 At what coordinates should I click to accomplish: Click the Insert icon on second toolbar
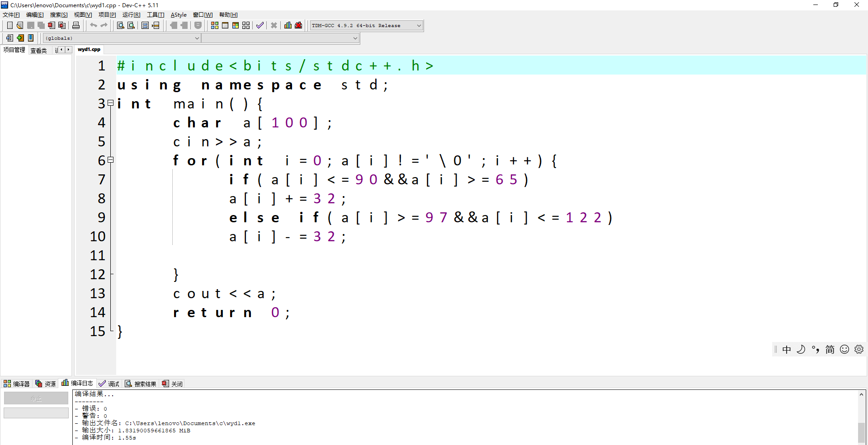point(9,38)
